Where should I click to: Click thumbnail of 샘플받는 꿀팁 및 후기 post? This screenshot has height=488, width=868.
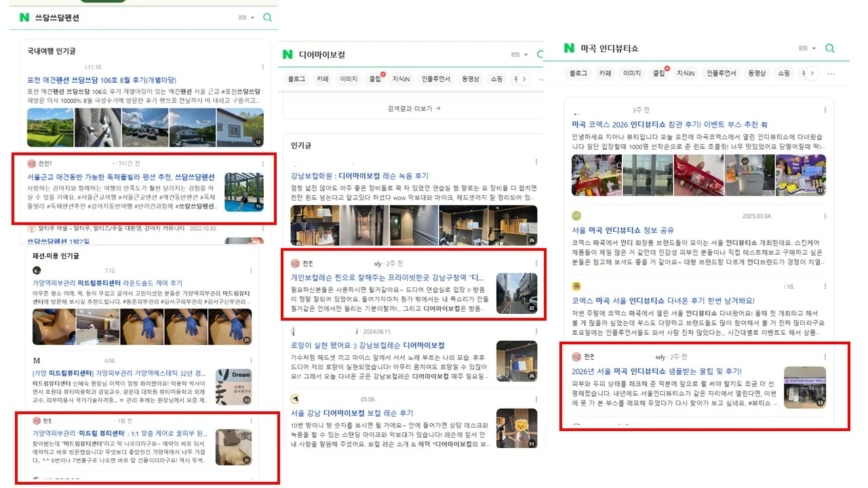tap(805, 387)
